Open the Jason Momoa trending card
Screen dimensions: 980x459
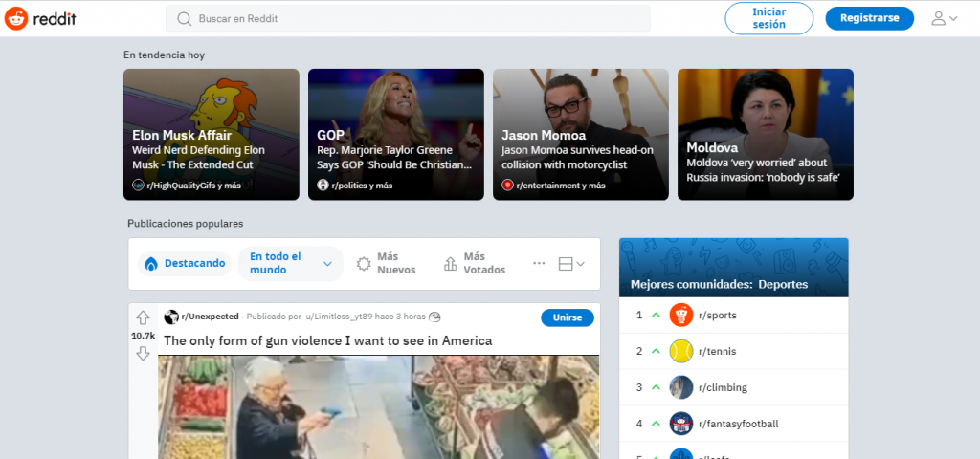click(581, 134)
